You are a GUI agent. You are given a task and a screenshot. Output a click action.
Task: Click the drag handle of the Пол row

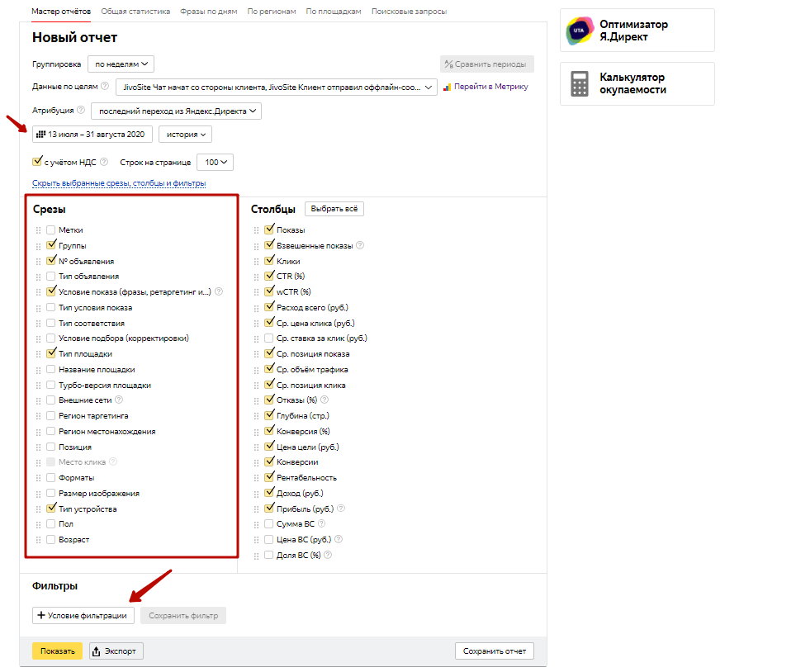pyautogui.click(x=38, y=524)
